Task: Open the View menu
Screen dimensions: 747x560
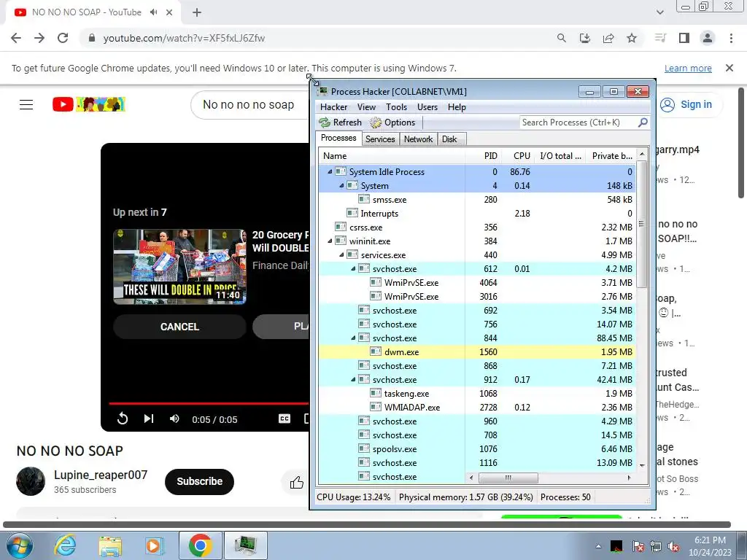Action: [366, 107]
